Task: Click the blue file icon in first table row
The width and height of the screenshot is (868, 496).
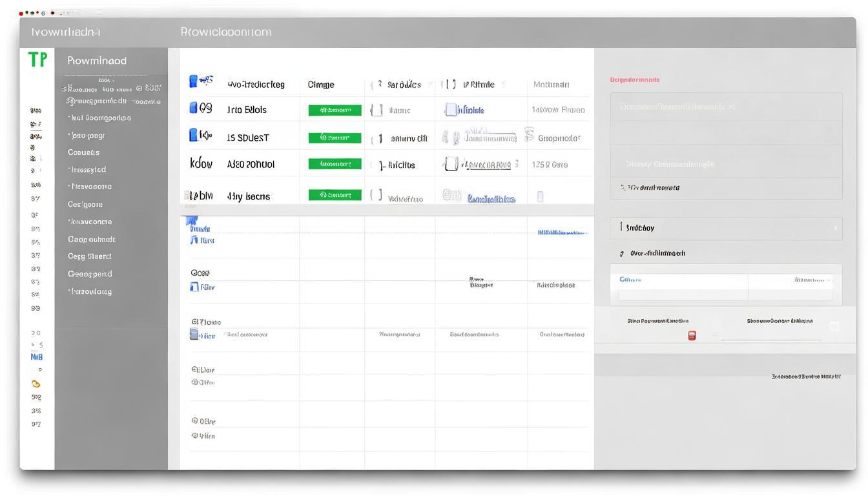Action: [x=193, y=81]
